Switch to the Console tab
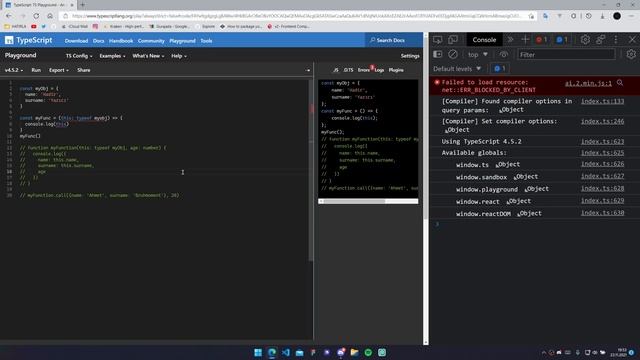The width and height of the screenshot is (640, 360). pyautogui.click(x=484, y=40)
